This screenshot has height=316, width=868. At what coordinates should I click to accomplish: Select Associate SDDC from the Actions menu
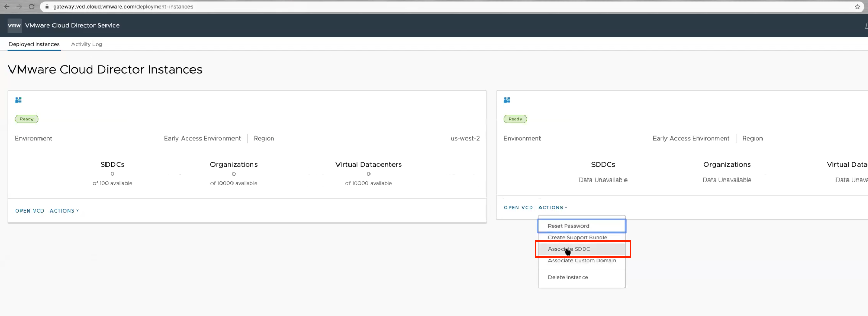tap(582, 249)
